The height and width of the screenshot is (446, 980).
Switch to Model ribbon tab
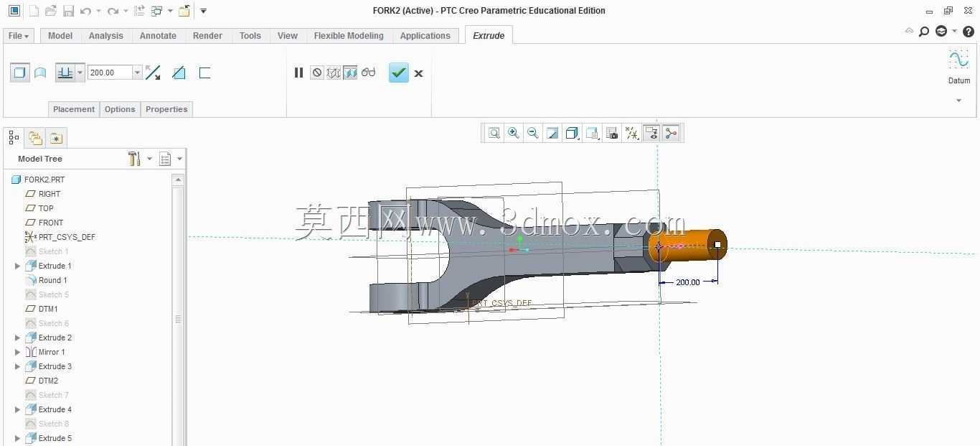pyautogui.click(x=60, y=36)
